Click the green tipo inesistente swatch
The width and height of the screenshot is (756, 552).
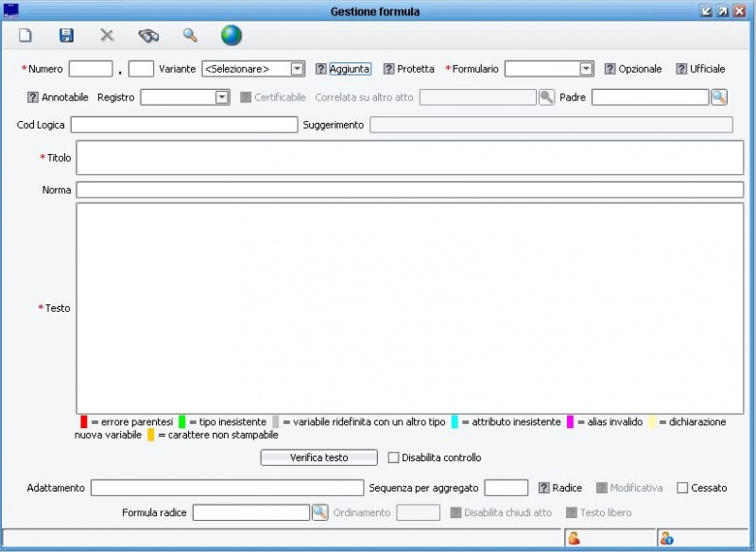click(181, 422)
